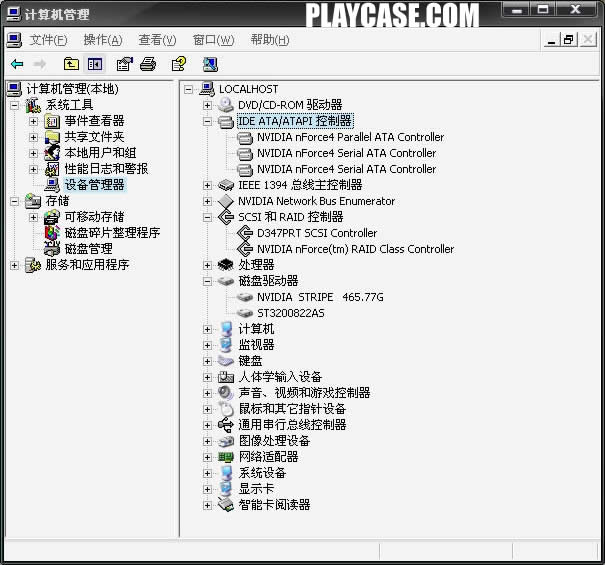
Task: Click the 事件查看器 icon
Action: coord(52,122)
